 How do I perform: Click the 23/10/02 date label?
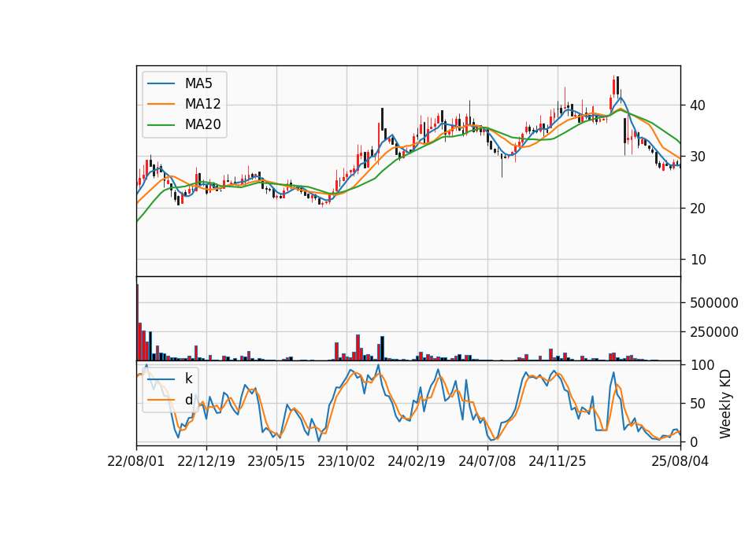click(346, 461)
